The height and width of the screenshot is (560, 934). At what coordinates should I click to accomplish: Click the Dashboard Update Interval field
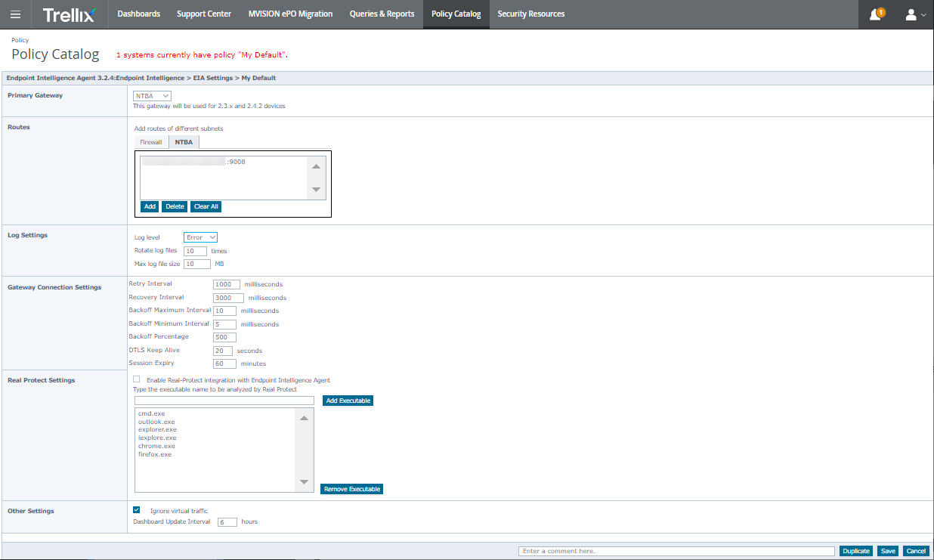click(x=227, y=521)
